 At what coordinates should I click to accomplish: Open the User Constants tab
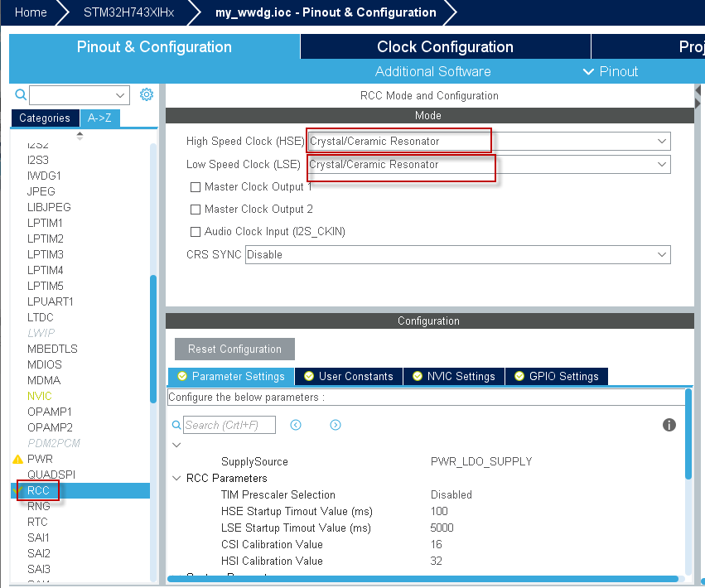point(349,376)
